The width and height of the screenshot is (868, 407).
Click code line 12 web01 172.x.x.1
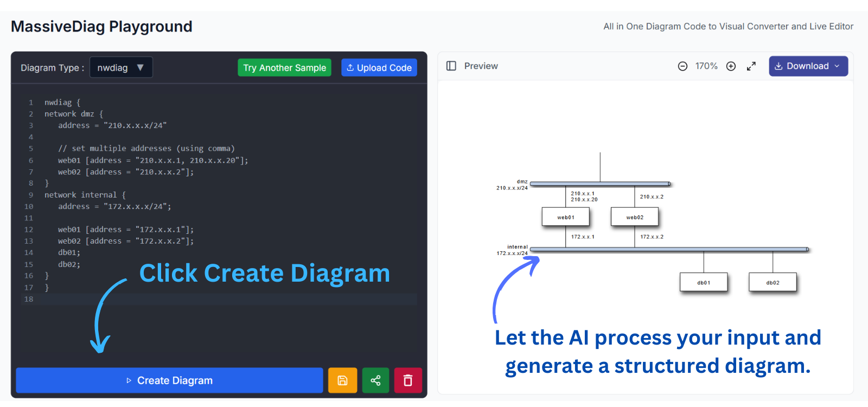(126, 230)
